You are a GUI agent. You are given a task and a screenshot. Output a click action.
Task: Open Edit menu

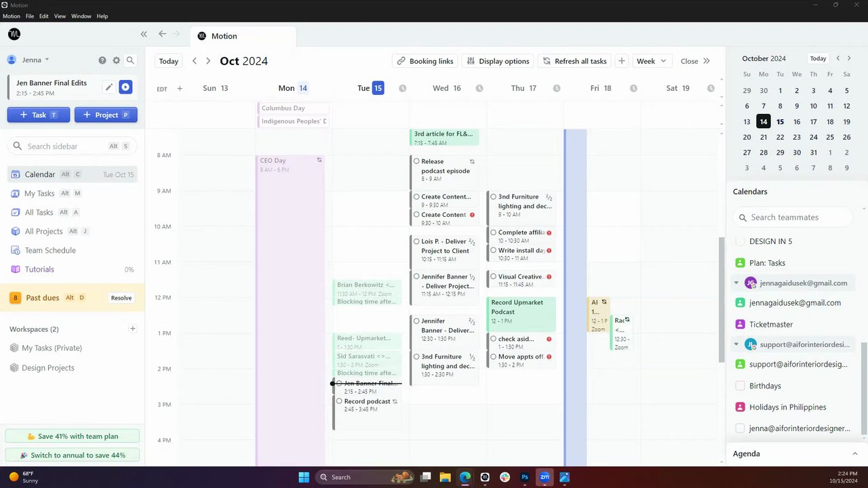coord(44,16)
